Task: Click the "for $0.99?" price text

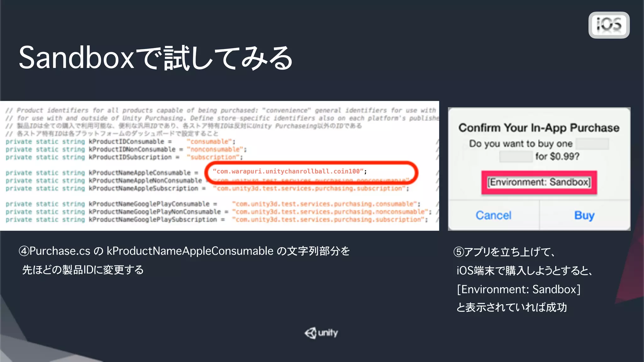Action: tap(557, 156)
